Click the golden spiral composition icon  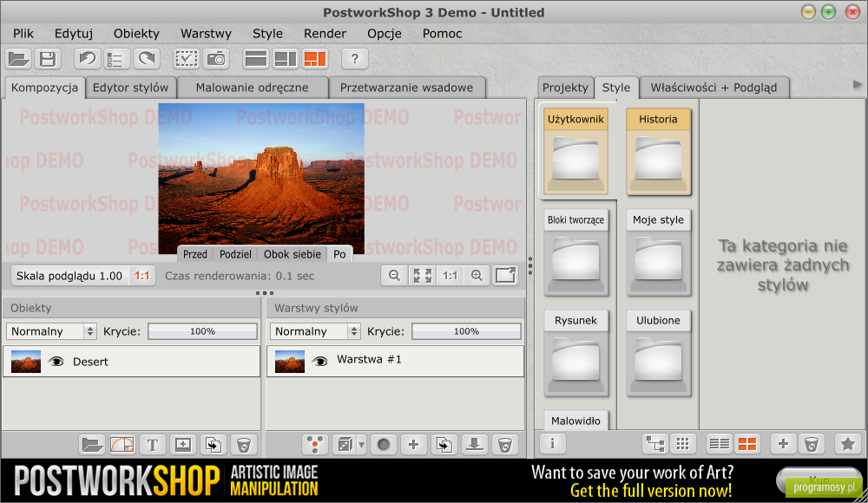[x=122, y=444]
